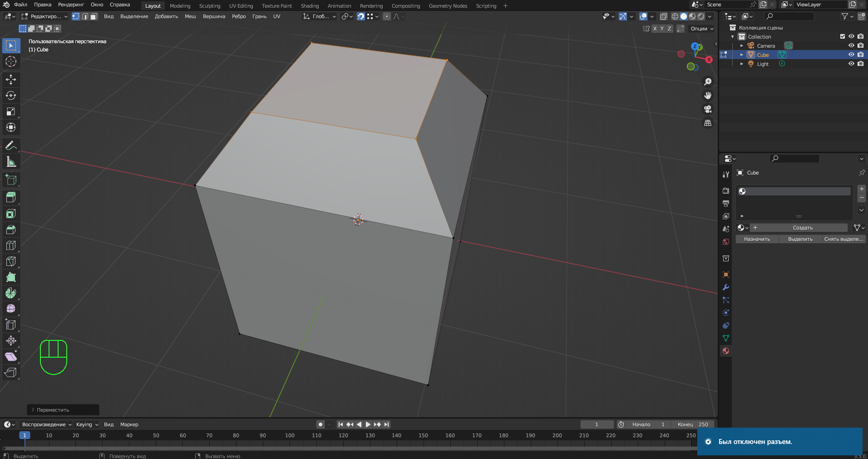Hide the Camera object in viewport
868x459 pixels.
coord(851,45)
